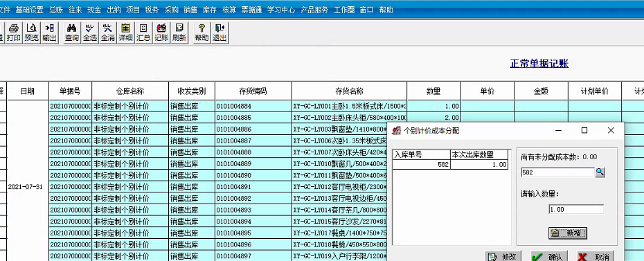
Task: Select row with 存货编码 0101004888
Action: pos(253,152)
